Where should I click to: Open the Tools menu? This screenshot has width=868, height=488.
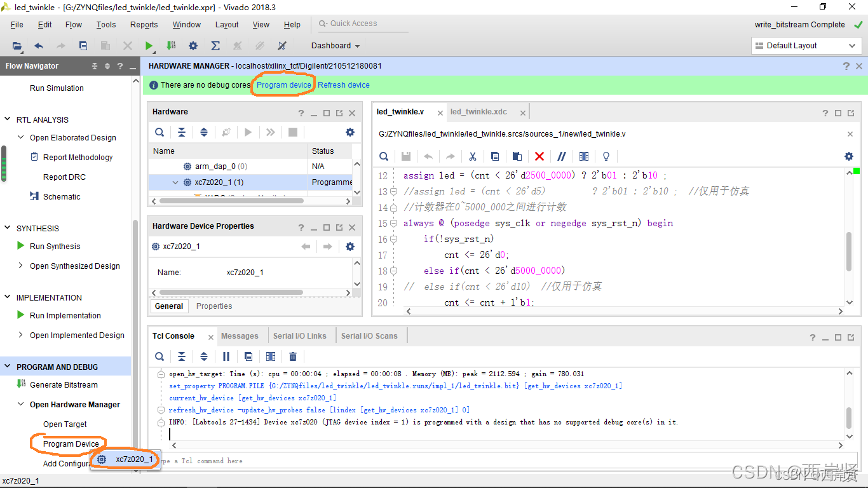(x=106, y=25)
